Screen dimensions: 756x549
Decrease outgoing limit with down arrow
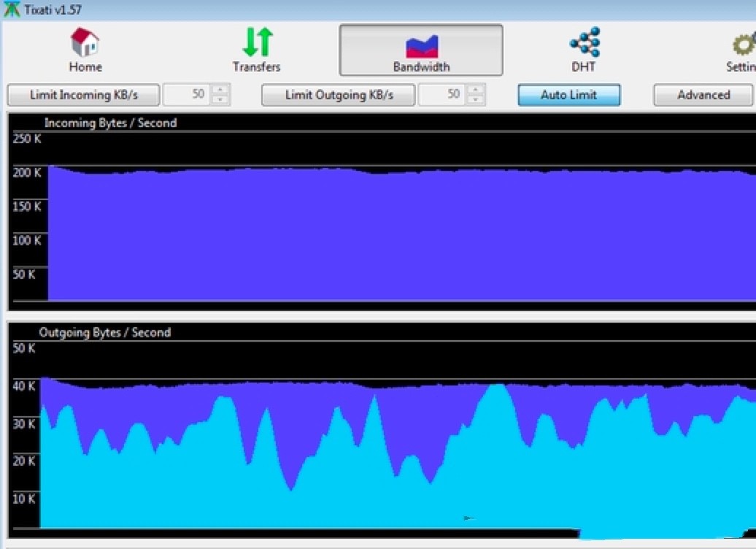[476, 100]
